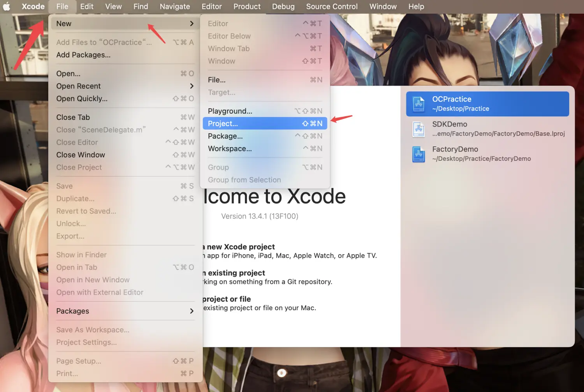Expand the New submenu arrow
This screenshot has height=392, width=584.
coord(192,24)
